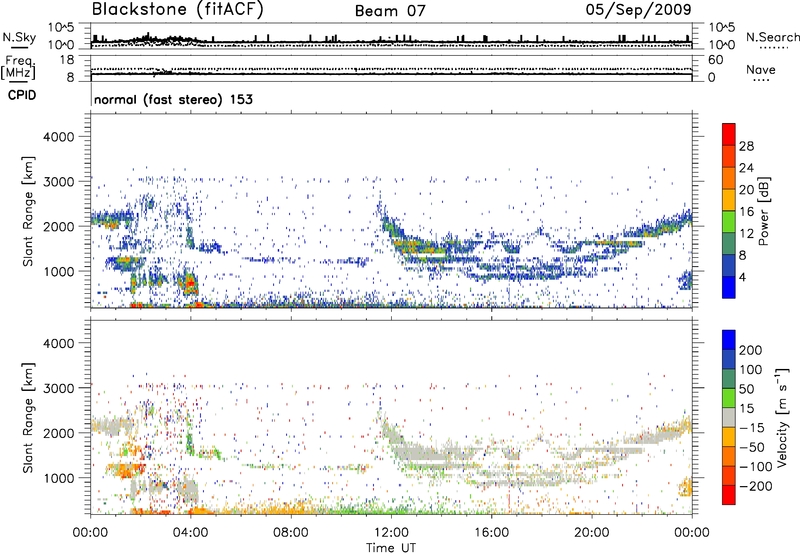Click the "Nave" legend label
Viewport: 800px width, 554px height.
[x=761, y=70]
